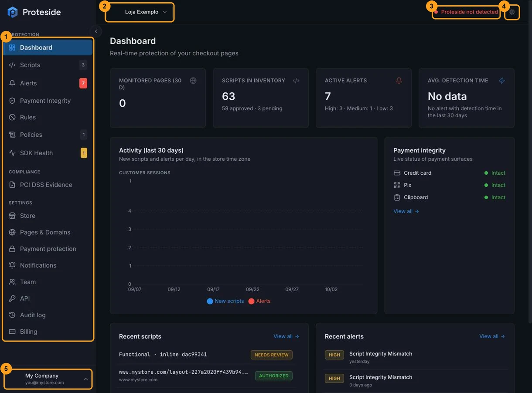Open Alerts in sidebar menu
The width and height of the screenshot is (532, 393).
pos(48,83)
